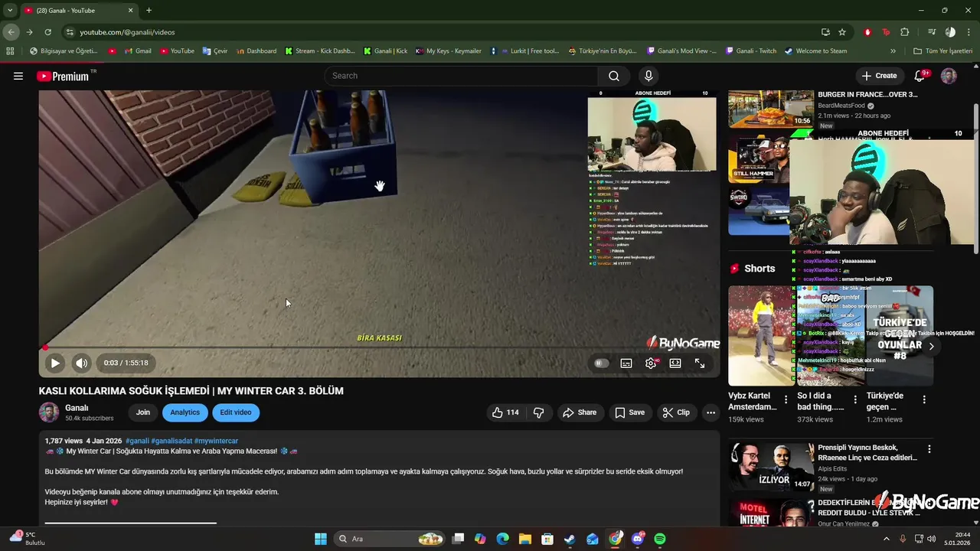Open the Ganalı channel avatar
The width and height of the screenshot is (980, 551).
(49, 412)
